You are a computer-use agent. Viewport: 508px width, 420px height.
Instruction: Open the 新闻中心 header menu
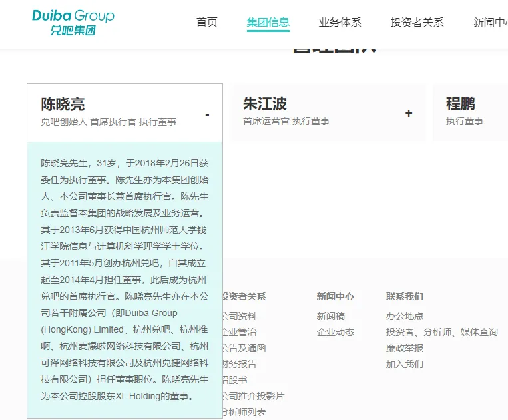(x=490, y=22)
